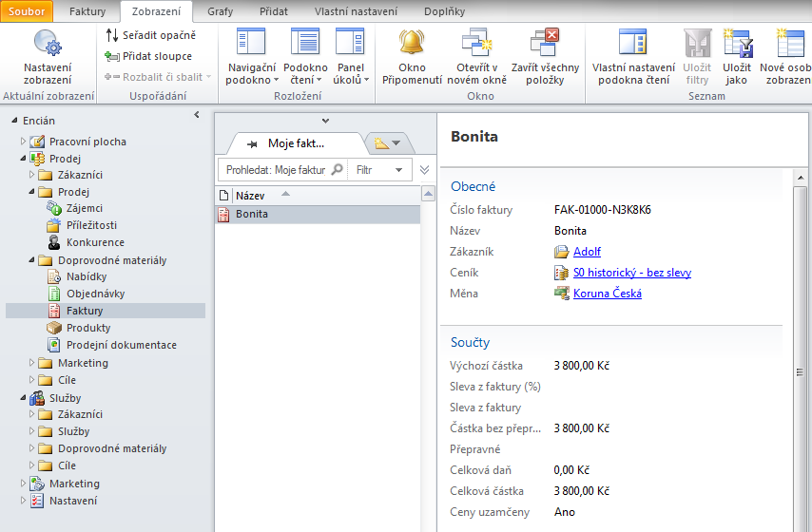
Task: Expand the chevron above view tabs
Action: click(325, 121)
